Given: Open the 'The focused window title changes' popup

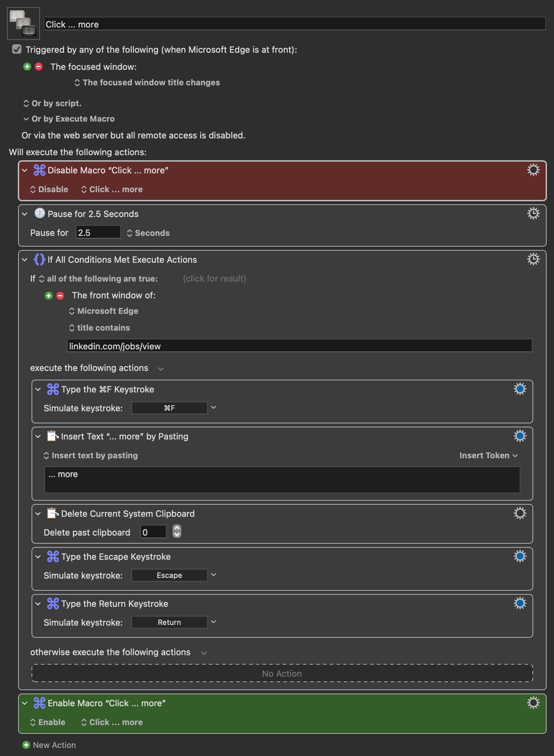Looking at the screenshot, I should pos(147,83).
